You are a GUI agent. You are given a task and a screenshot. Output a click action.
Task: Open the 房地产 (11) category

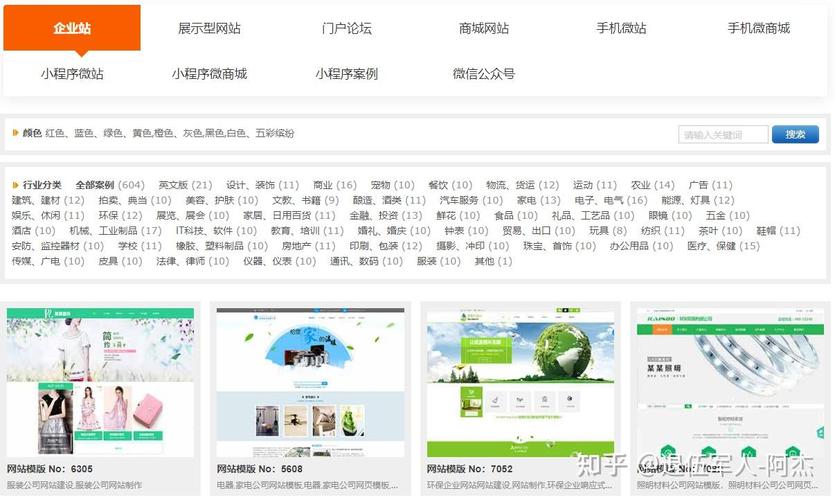tap(309, 246)
